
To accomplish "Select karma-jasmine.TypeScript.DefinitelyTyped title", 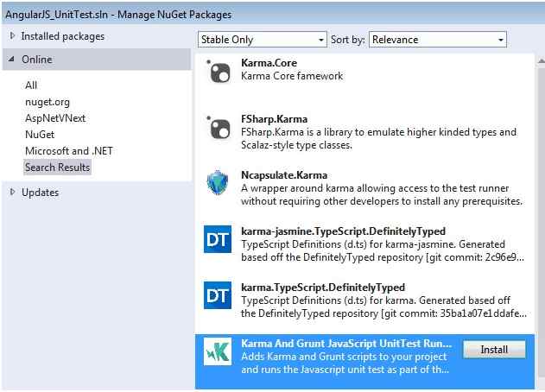I will (x=344, y=231).
